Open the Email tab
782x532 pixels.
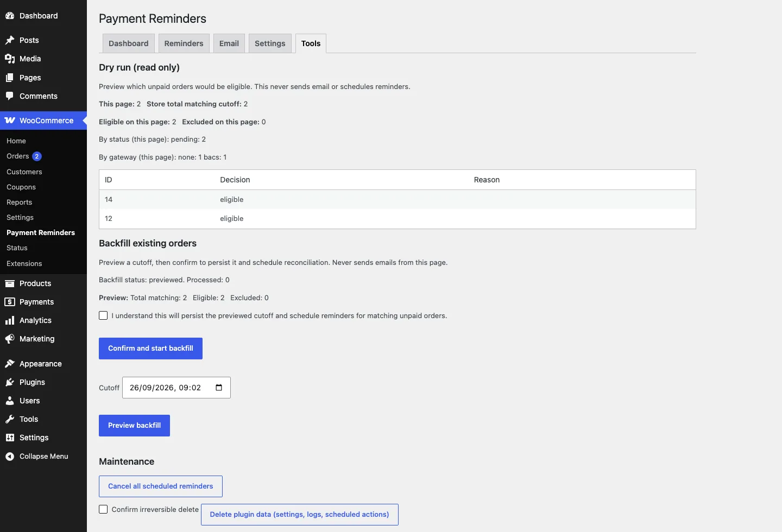point(229,43)
